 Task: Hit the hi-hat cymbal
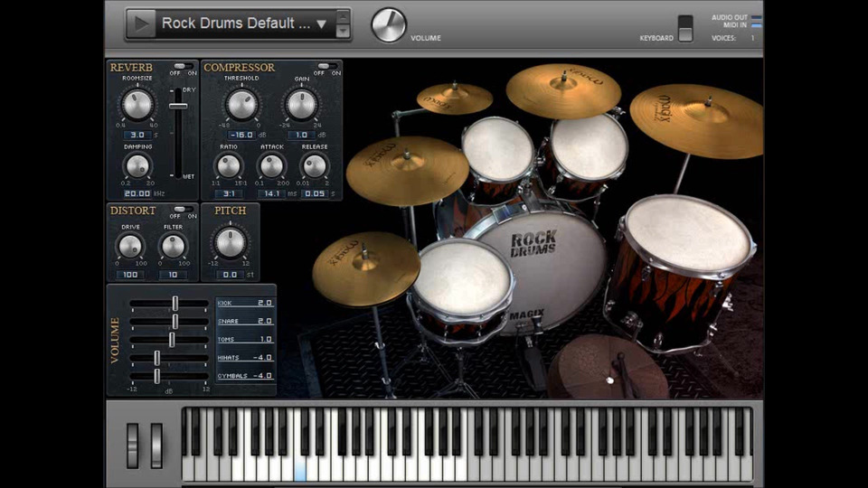(366, 268)
